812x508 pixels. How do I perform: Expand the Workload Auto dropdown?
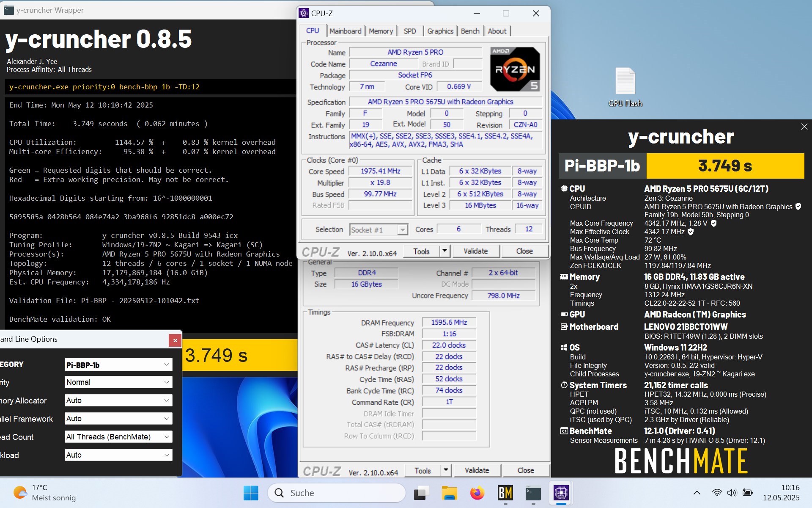click(118, 455)
